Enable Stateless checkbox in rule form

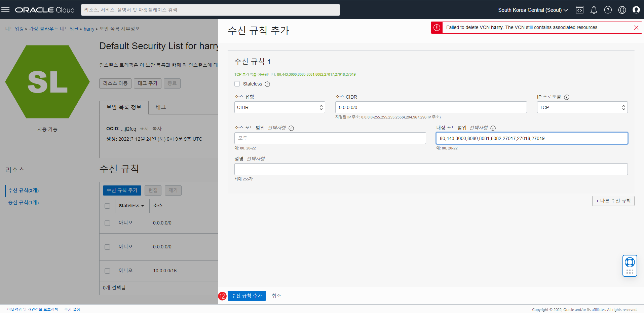[237, 84]
